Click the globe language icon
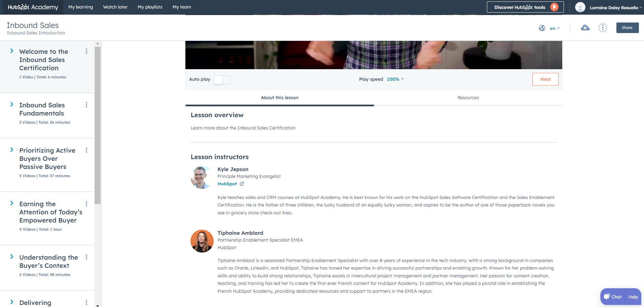 click(x=542, y=28)
